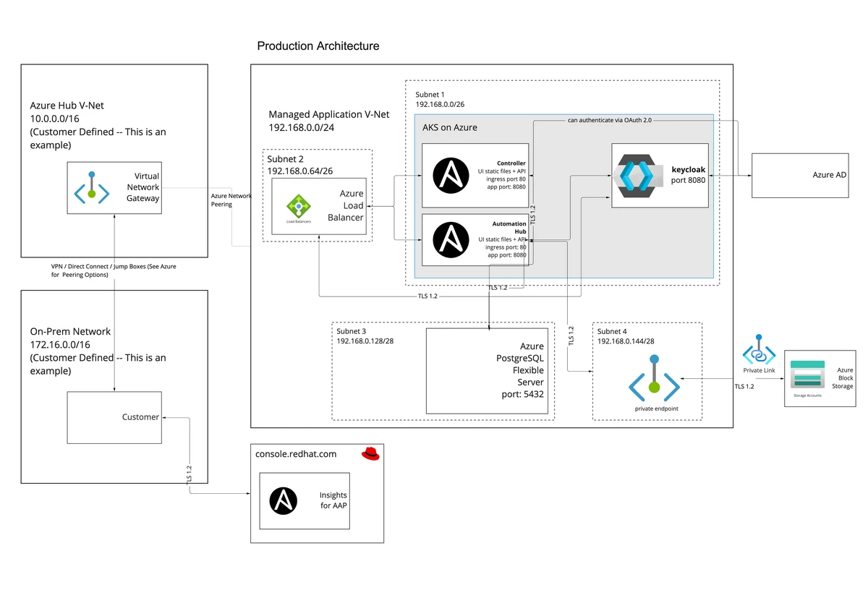Click the Virtual Network Gateway icon
This screenshot has width=868, height=603.
point(92,188)
